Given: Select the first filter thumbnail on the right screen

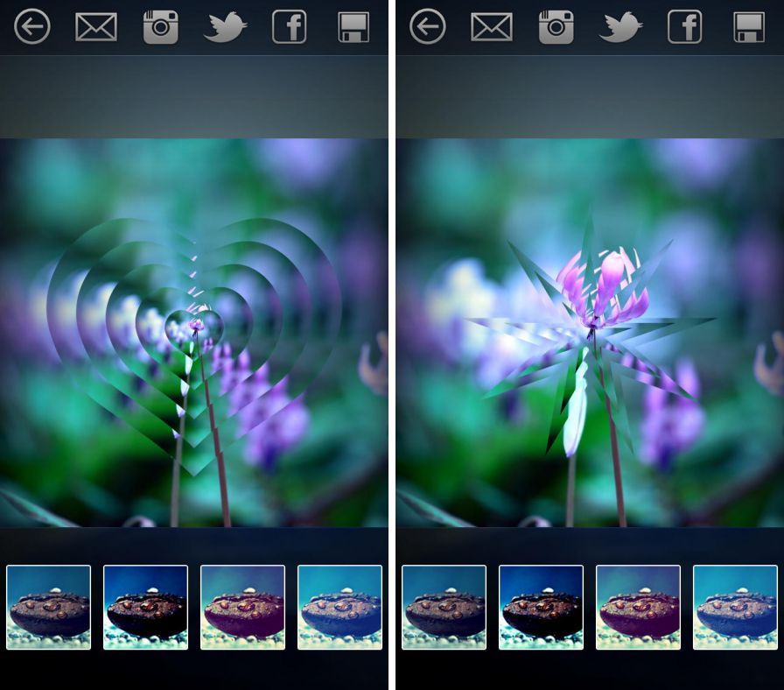Looking at the screenshot, I should tap(444, 607).
